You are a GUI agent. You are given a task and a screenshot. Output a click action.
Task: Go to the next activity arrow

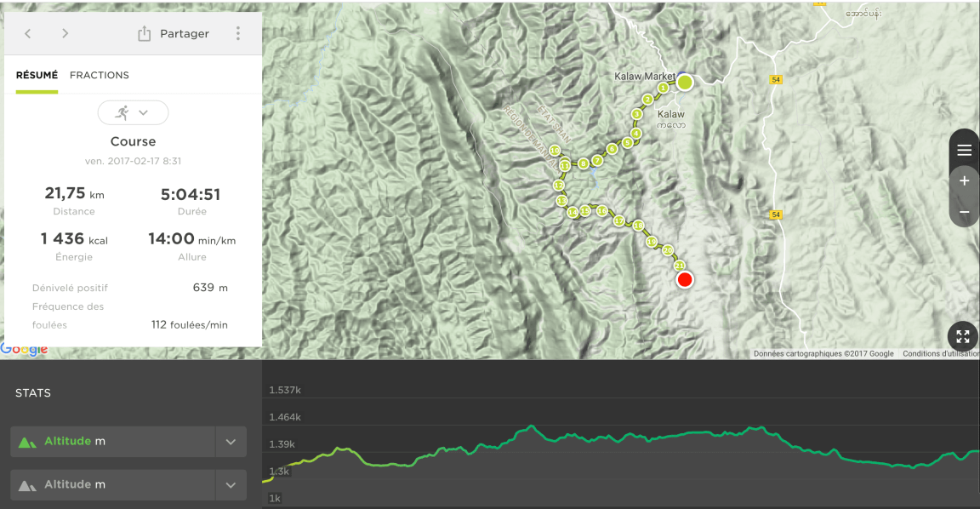tap(65, 33)
